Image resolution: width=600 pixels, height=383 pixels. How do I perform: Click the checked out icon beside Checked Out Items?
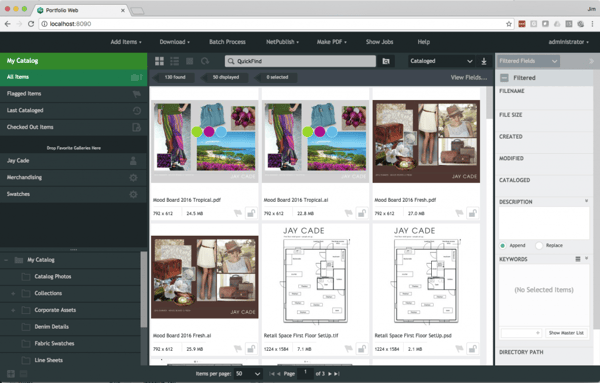(136, 127)
